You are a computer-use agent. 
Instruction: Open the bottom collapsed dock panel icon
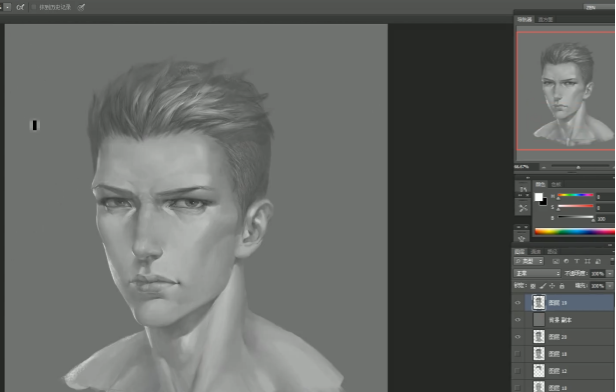[x=522, y=238]
